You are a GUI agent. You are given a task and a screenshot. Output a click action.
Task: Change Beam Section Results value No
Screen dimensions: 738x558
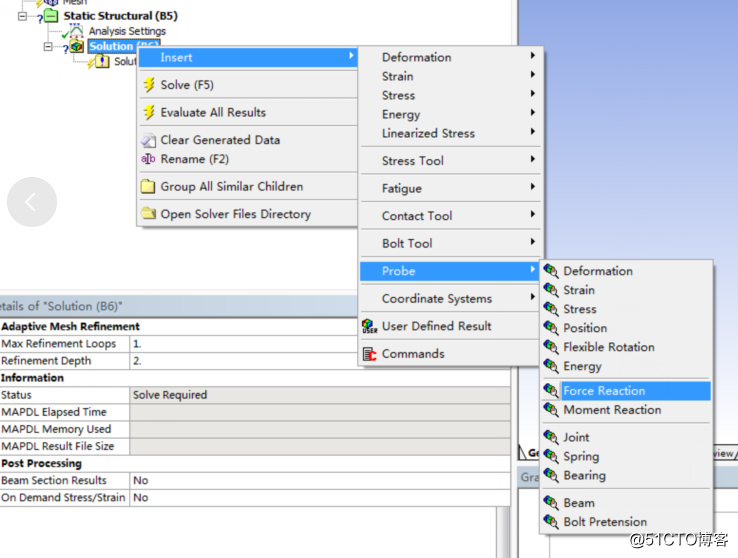pyautogui.click(x=320, y=480)
